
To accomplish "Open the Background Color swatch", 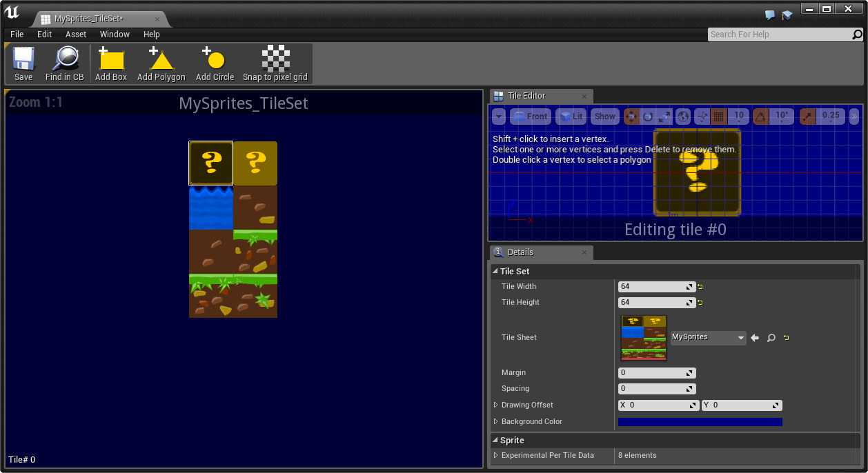I will pos(700,422).
